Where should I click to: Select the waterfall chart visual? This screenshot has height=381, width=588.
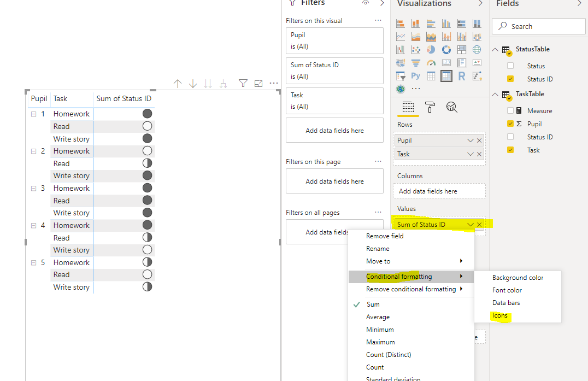(x=401, y=50)
